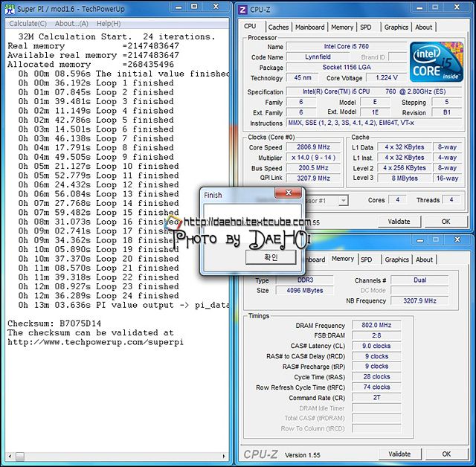Minimize the lower CPU-Z window
The height and width of the screenshot is (467, 476).
click(x=420, y=240)
